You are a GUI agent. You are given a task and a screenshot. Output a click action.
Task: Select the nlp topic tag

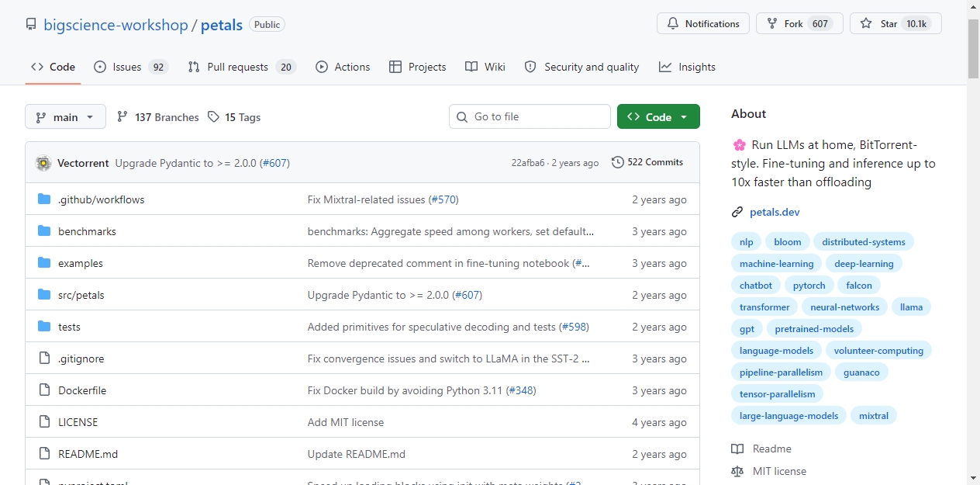[747, 241]
